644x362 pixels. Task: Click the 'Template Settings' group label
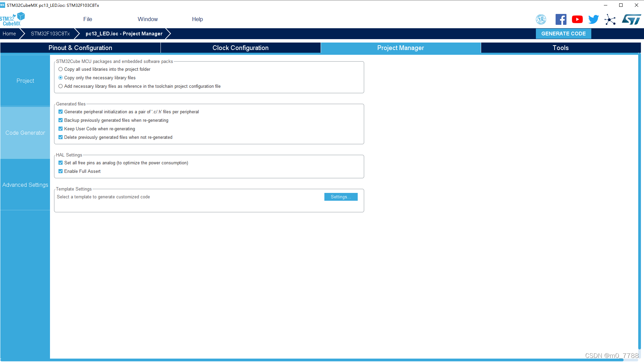pos(74,189)
